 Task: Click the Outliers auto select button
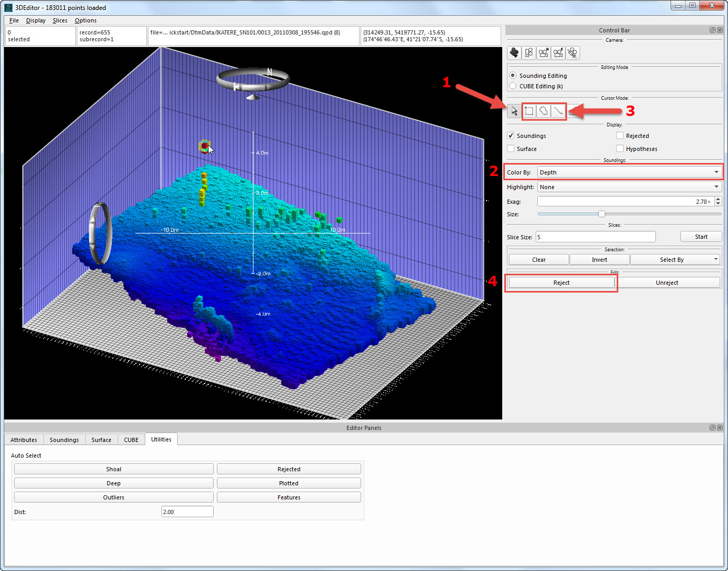pos(113,497)
